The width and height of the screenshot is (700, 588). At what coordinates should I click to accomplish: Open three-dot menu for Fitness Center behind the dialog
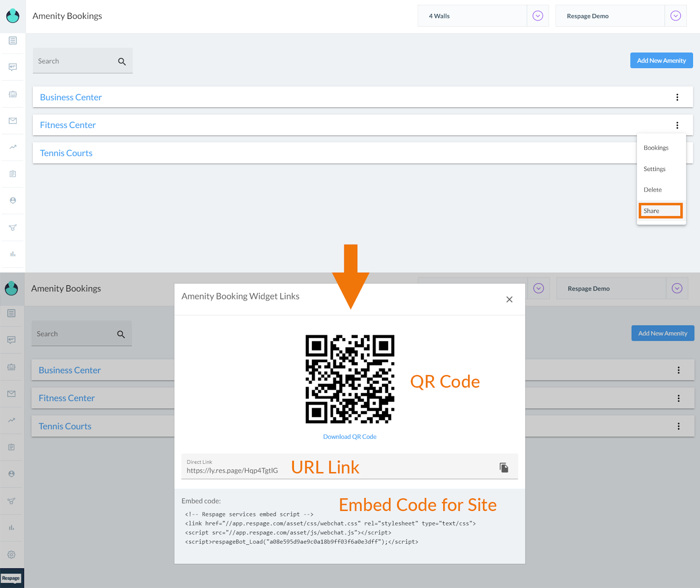(x=679, y=398)
